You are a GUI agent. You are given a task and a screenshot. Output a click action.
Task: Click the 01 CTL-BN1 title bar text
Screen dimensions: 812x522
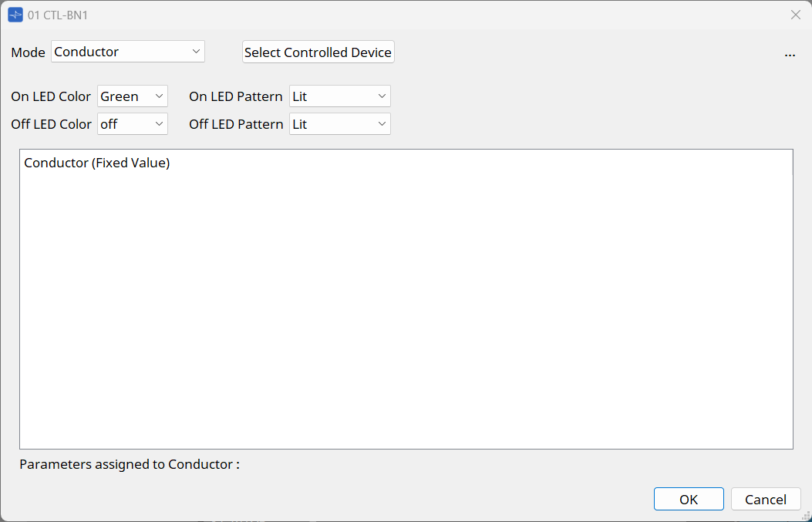point(57,15)
